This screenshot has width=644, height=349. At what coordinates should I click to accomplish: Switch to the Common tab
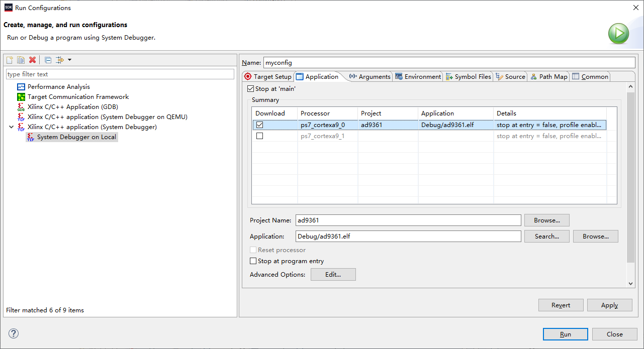(x=590, y=76)
